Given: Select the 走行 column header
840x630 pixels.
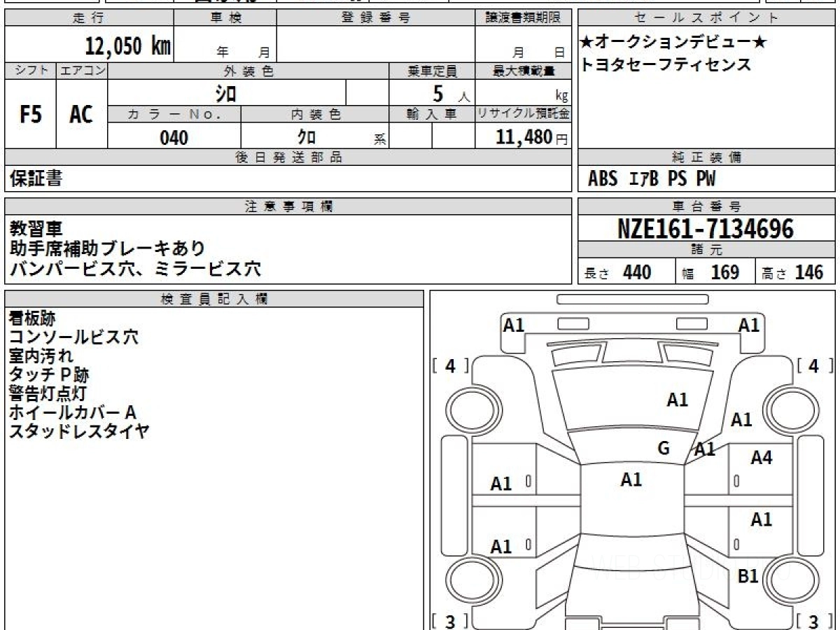Looking at the screenshot, I should click(x=89, y=18).
